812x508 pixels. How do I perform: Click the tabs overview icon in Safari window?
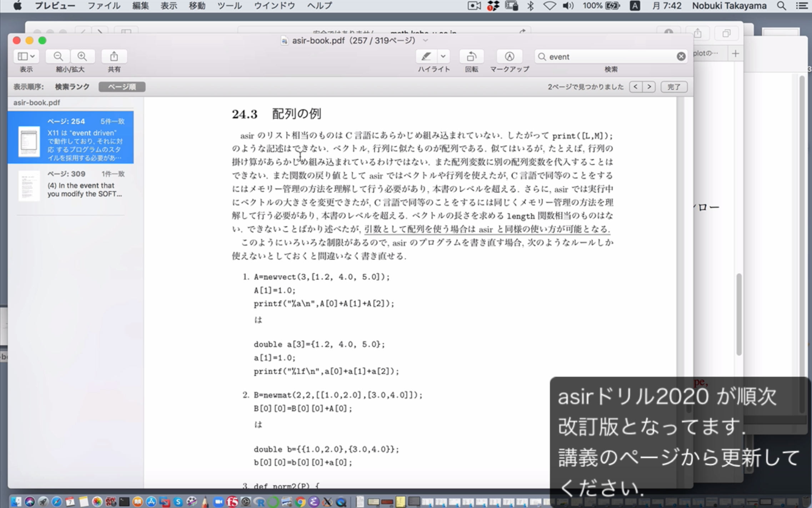pos(726,34)
